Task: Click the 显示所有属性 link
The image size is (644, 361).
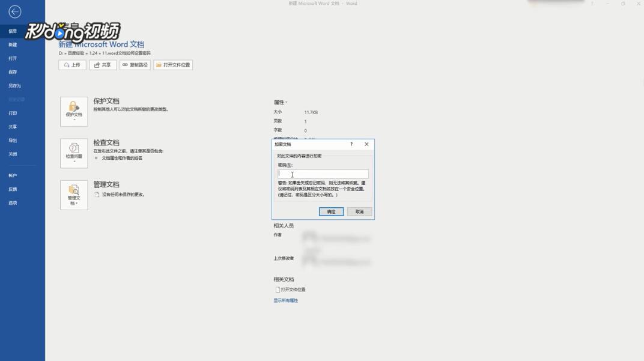Action: [x=286, y=300]
